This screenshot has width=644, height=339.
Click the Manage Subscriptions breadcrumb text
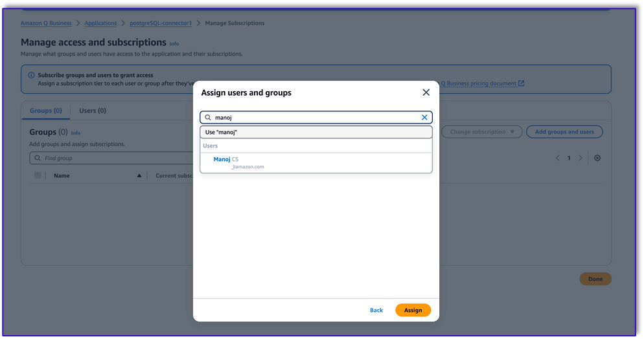click(235, 23)
